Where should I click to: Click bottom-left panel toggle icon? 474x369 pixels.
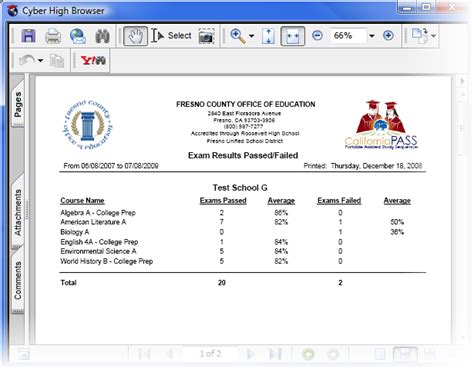(x=24, y=354)
